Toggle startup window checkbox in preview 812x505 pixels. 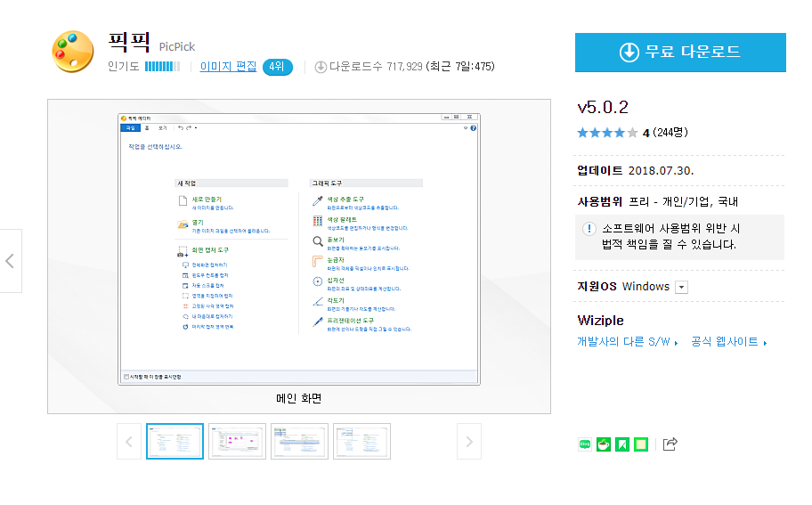coord(126,377)
